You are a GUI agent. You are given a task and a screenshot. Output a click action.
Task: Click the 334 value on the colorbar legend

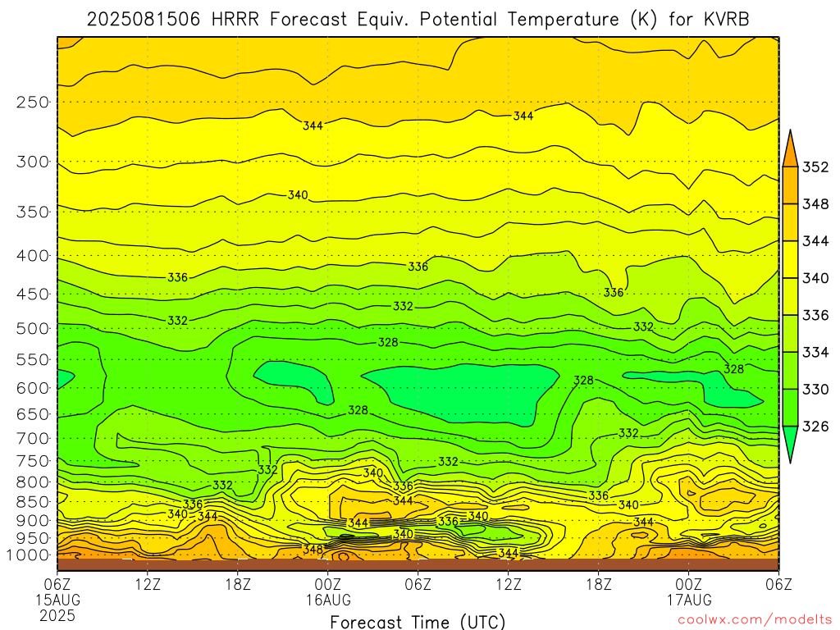(x=815, y=352)
